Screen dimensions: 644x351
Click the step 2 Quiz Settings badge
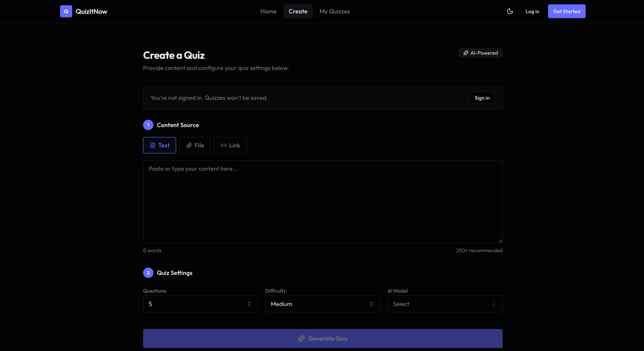[148, 273]
